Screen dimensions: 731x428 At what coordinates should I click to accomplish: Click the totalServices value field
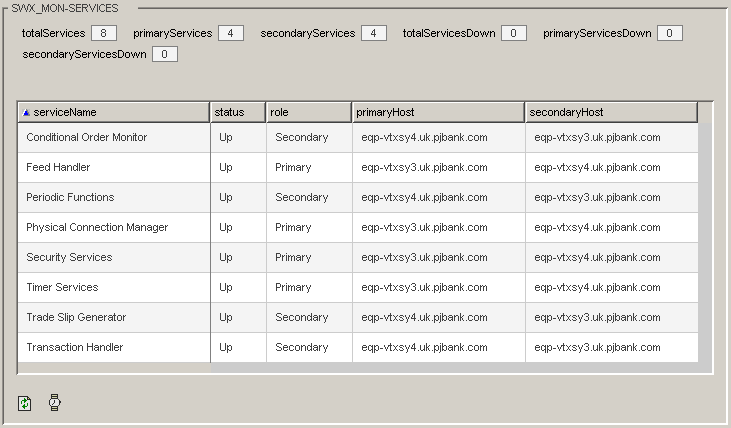[x=104, y=33]
